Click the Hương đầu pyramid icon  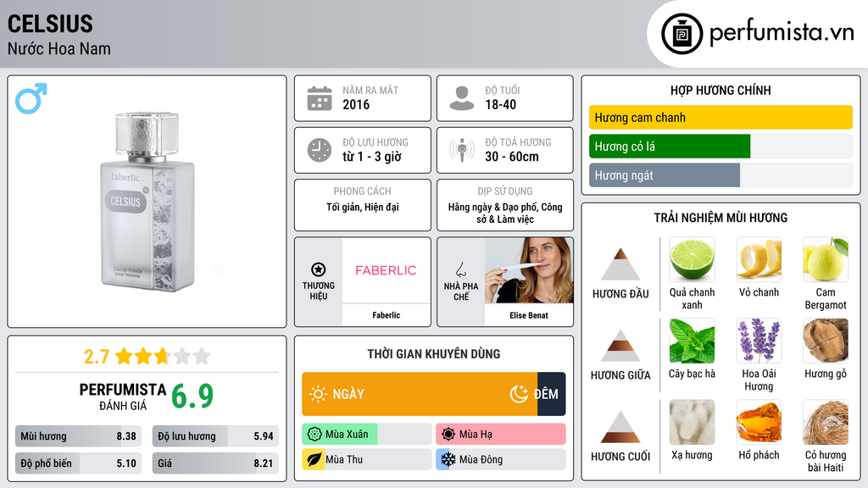coord(620,264)
